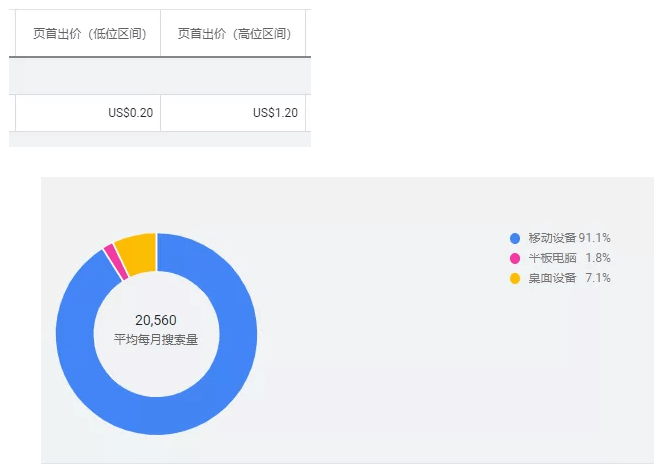
Task: Click the 1.8% percentage value
Action: (x=598, y=258)
